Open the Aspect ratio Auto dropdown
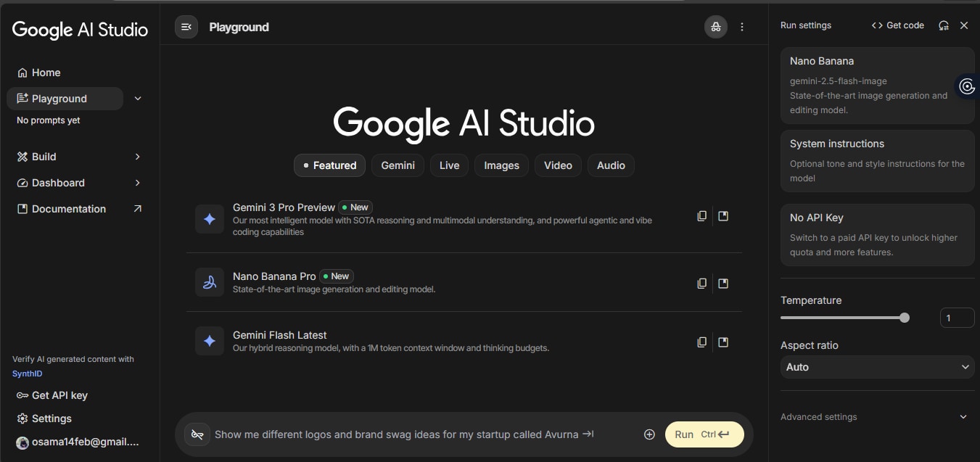This screenshot has width=980, height=462. (877, 367)
